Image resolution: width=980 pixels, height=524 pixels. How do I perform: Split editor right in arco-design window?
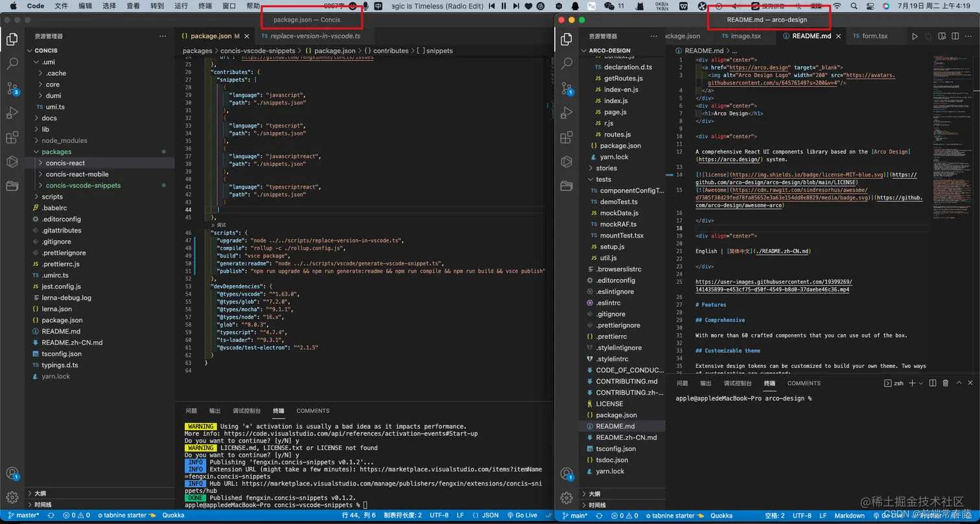pyautogui.click(x=955, y=36)
